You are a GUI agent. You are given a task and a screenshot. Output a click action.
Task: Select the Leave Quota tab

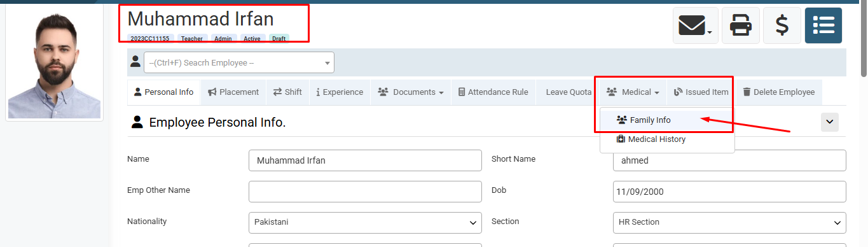click(568, 92)
